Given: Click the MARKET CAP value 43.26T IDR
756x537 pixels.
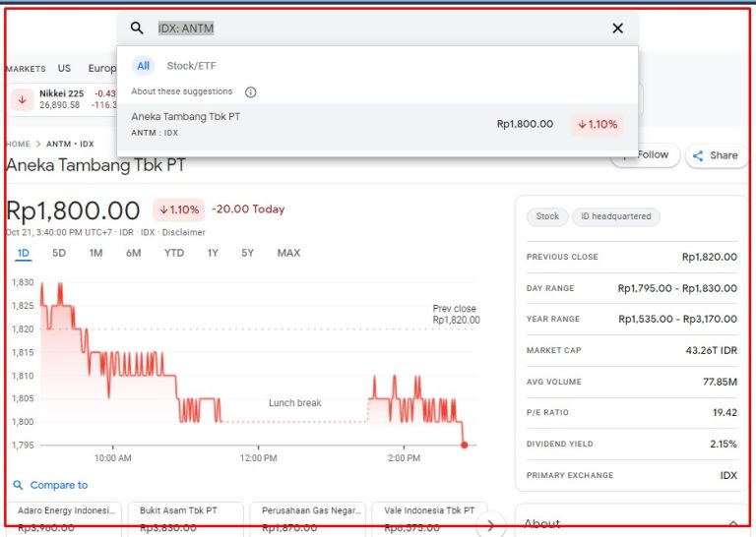Looking at the screenshot, I should 711,350.
